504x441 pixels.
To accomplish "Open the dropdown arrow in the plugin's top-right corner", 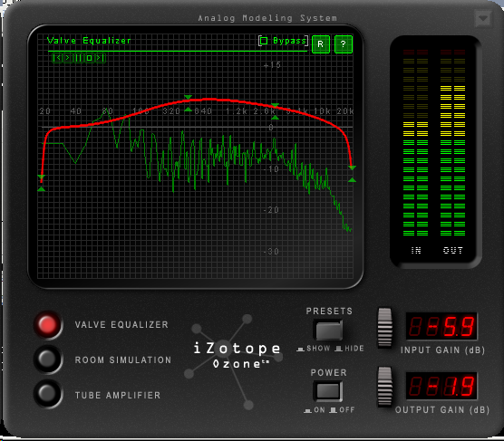I will pos(482,19).
